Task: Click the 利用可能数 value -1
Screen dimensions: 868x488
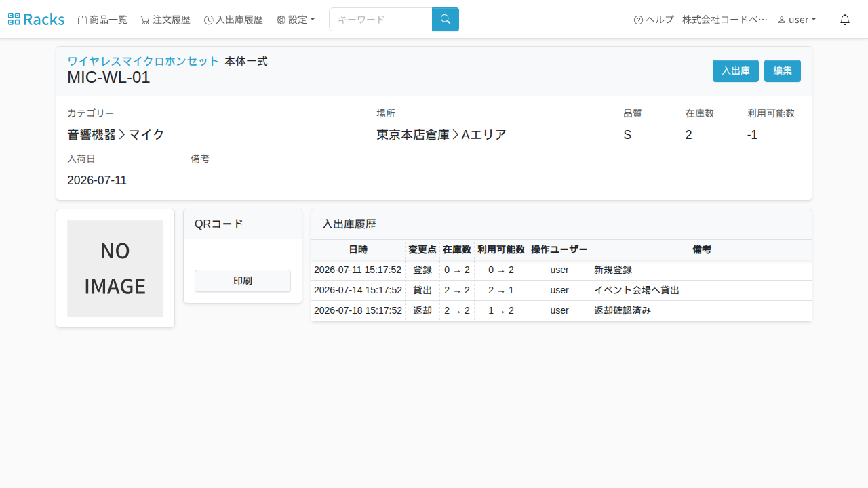Action: (752, 135)
